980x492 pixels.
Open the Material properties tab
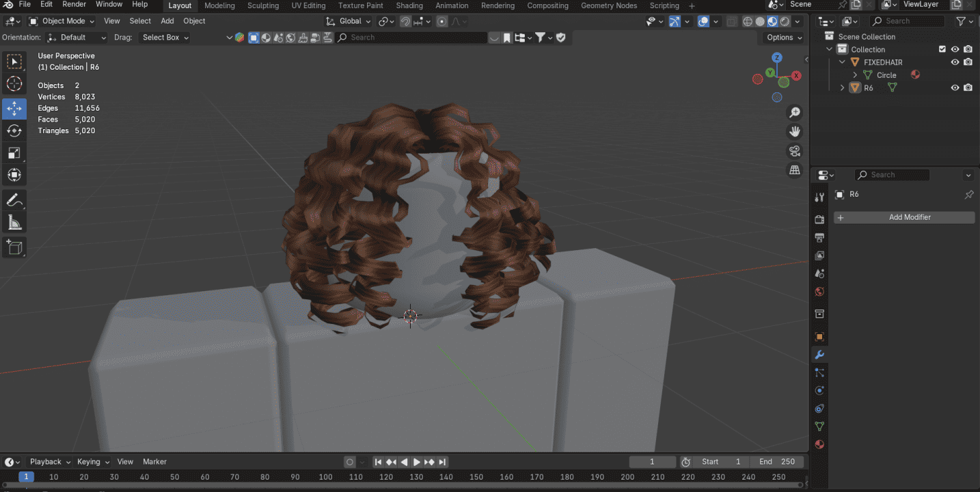pyautogui.click(x=819, y=444)
